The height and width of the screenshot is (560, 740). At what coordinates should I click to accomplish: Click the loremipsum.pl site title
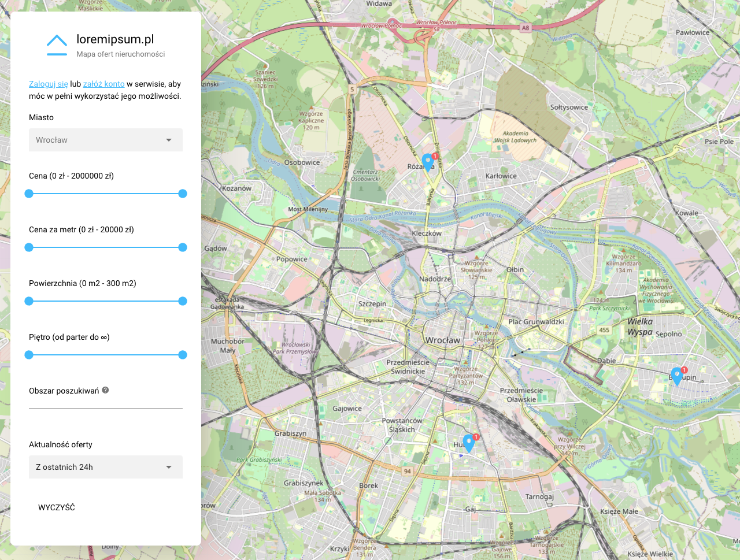pos(115,39)
